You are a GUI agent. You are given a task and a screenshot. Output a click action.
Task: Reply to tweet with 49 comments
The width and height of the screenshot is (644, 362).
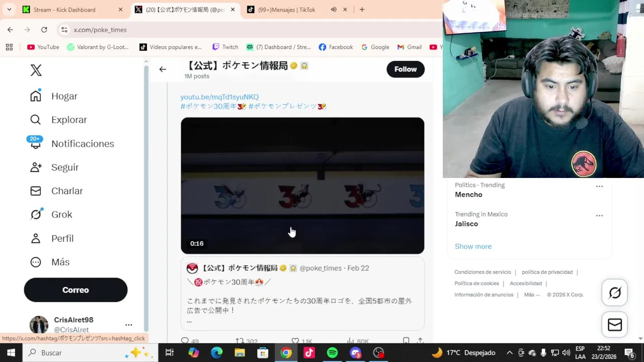(x=190, y=341)
